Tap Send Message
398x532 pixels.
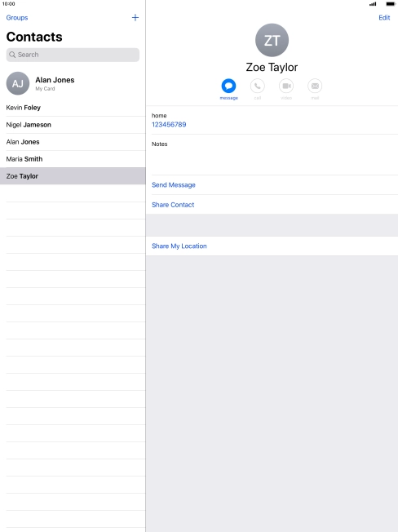pos(174,185)
